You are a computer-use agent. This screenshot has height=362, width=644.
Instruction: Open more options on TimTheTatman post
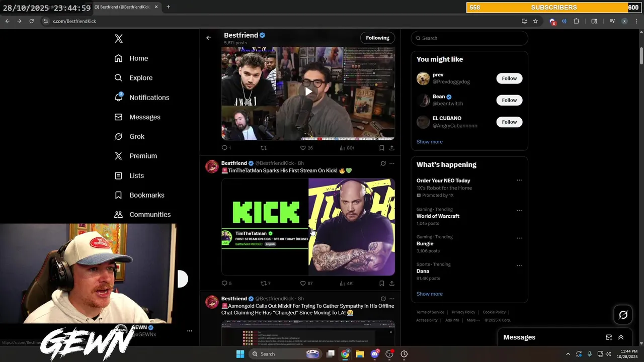(x=392, y=163)
